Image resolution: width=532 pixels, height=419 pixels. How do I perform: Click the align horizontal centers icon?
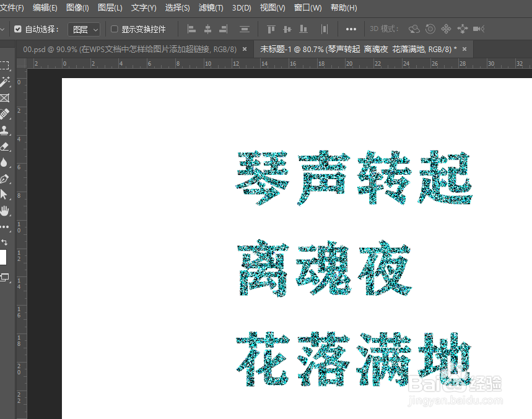coord(207,29)
